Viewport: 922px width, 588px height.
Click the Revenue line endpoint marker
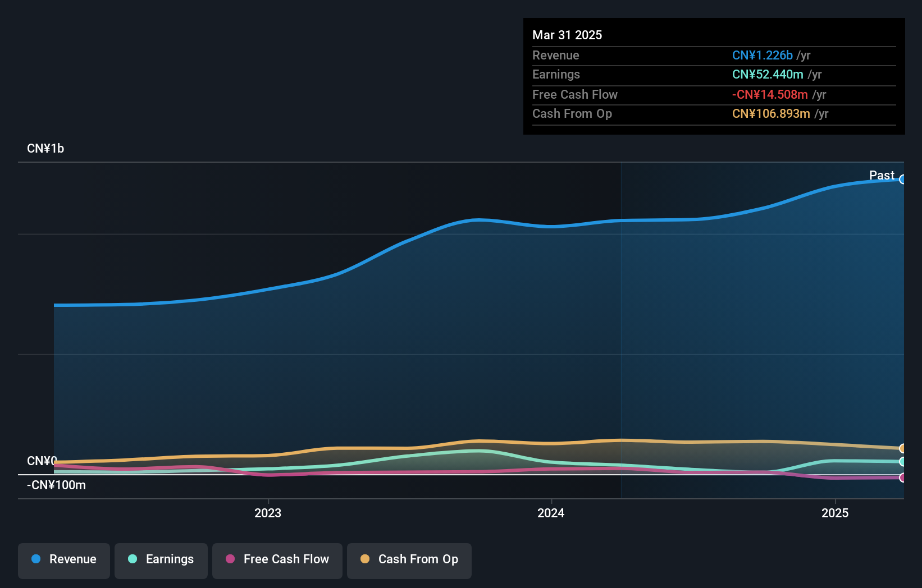pos(902,180)
